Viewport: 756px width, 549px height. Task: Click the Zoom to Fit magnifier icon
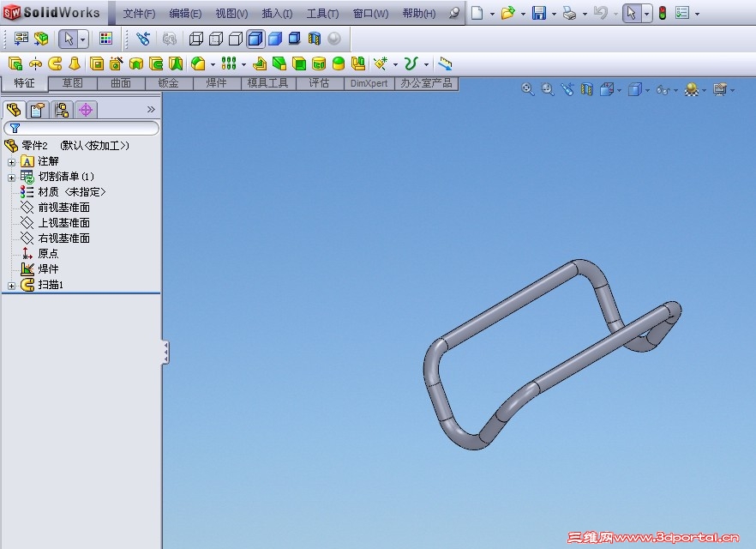point(527,89)
